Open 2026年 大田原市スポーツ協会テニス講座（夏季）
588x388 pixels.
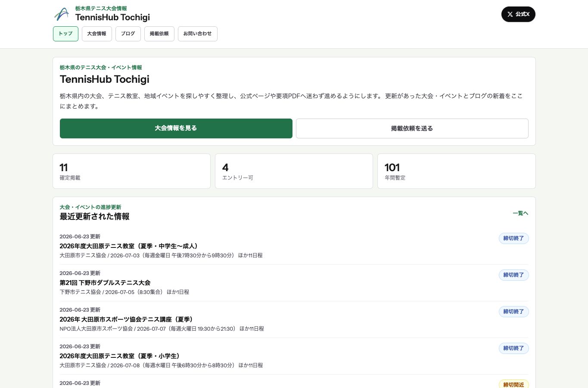pos(128,319)
